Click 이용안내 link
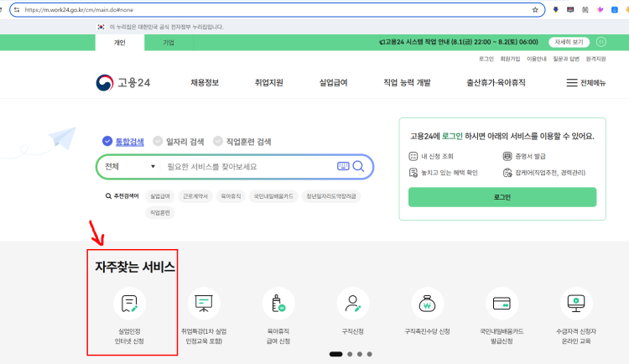The height and width of the screenshot is (364, 629). (x=537, y=59)
